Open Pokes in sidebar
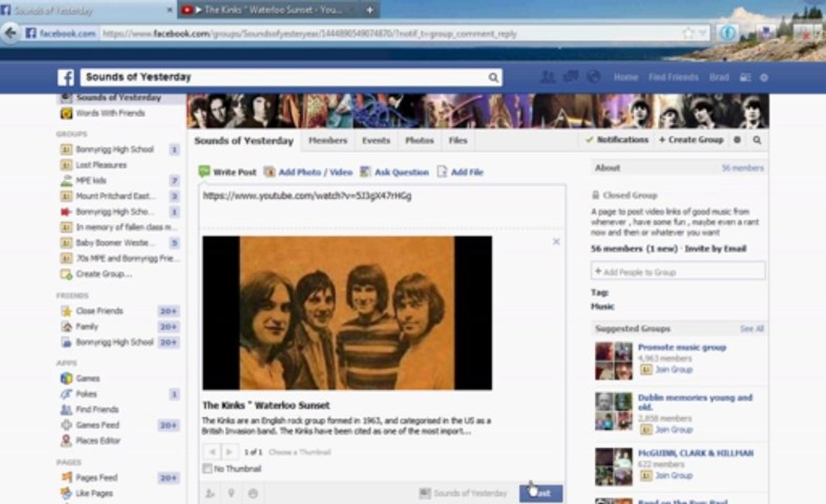 pos(86,394)
